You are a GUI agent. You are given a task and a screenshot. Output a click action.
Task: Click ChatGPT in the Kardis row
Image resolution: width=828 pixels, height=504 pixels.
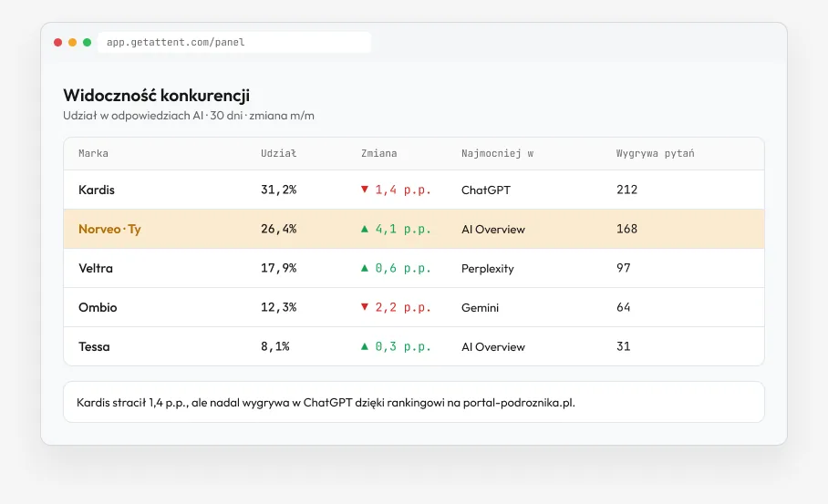click(486, 190)
